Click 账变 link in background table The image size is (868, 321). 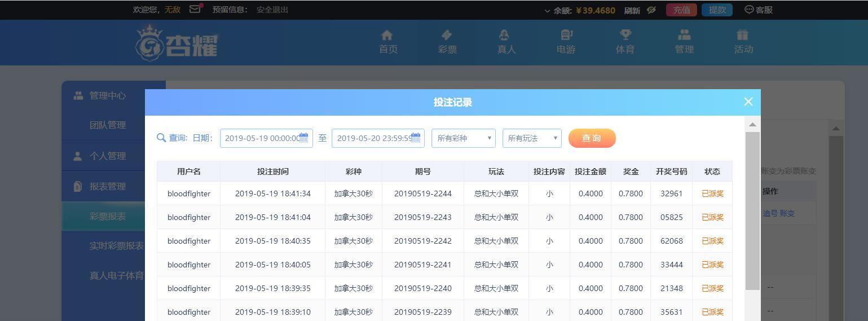pyautogui.click(x=787, y=213)
